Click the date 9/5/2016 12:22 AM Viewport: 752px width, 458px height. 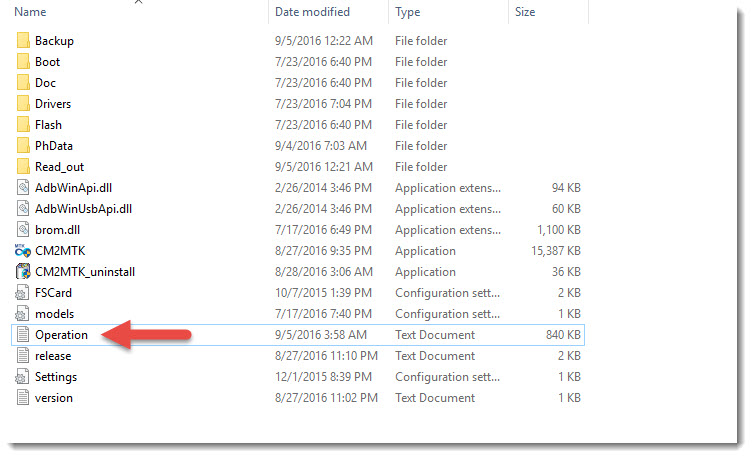[324, 41]
